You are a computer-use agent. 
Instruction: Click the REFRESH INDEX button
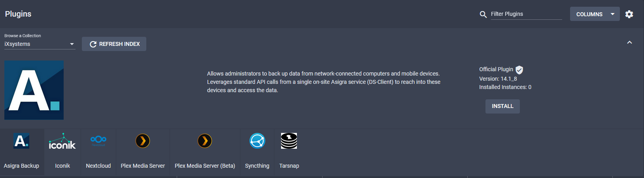pos(114,44)
